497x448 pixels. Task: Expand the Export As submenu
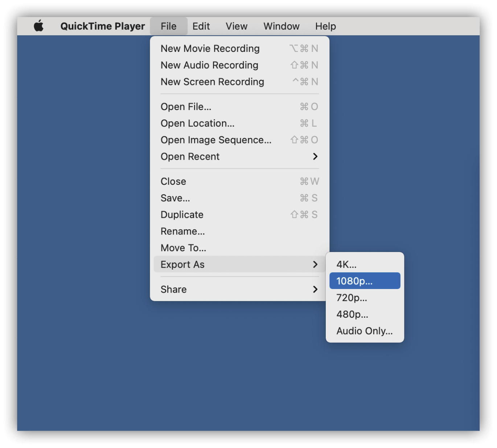pyautogui.click(x=239, y=264)
